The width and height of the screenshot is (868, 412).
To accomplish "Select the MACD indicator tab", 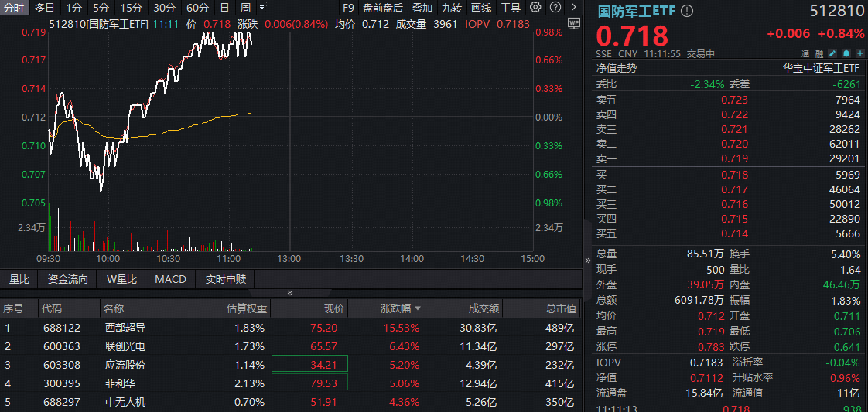I will pyautogui.click(x=170, y=279).
